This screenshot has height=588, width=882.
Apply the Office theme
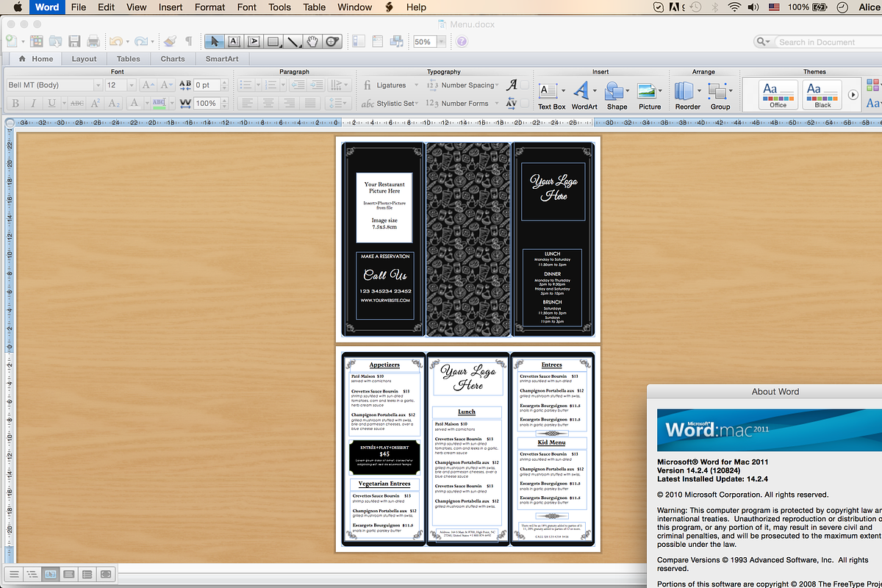(778, 95)
